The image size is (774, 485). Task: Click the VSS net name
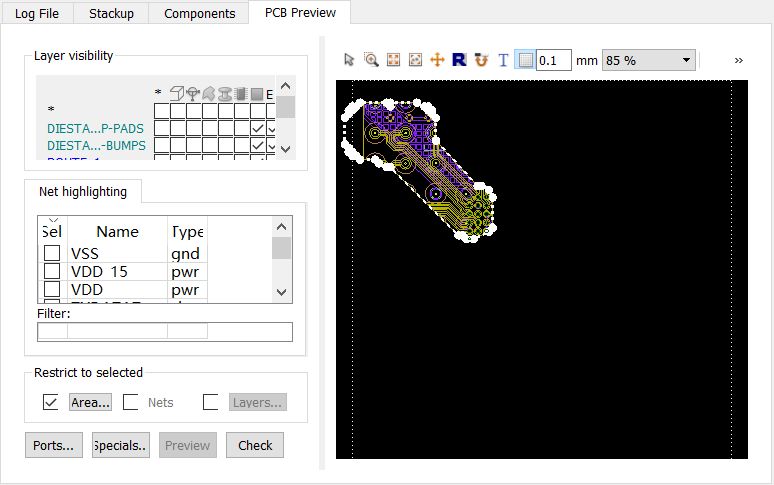tap(85, 254)
